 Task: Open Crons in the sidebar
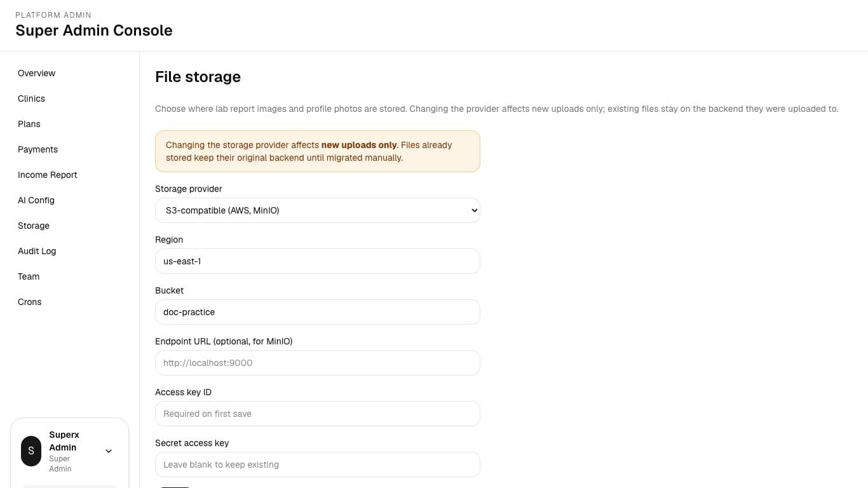click(x=29, y=302)
